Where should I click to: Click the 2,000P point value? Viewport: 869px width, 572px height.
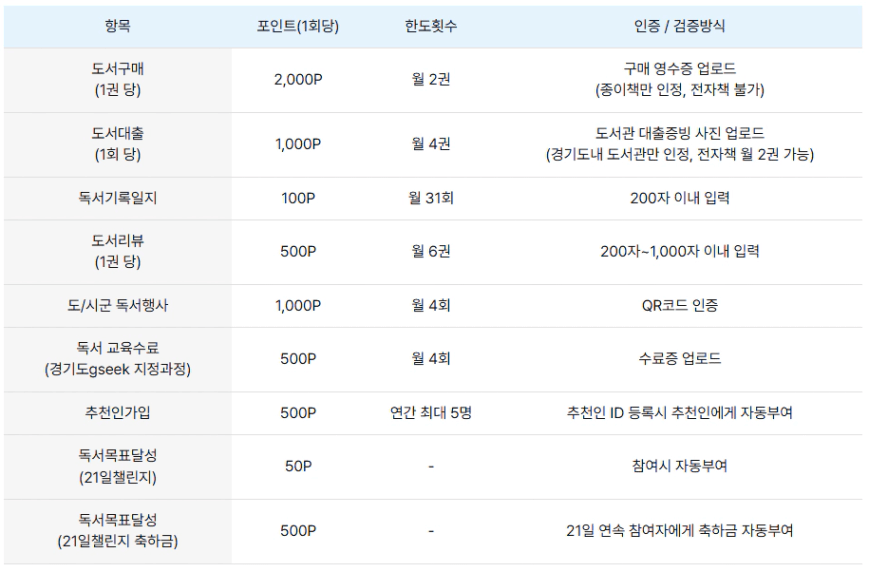click(297, 80)
